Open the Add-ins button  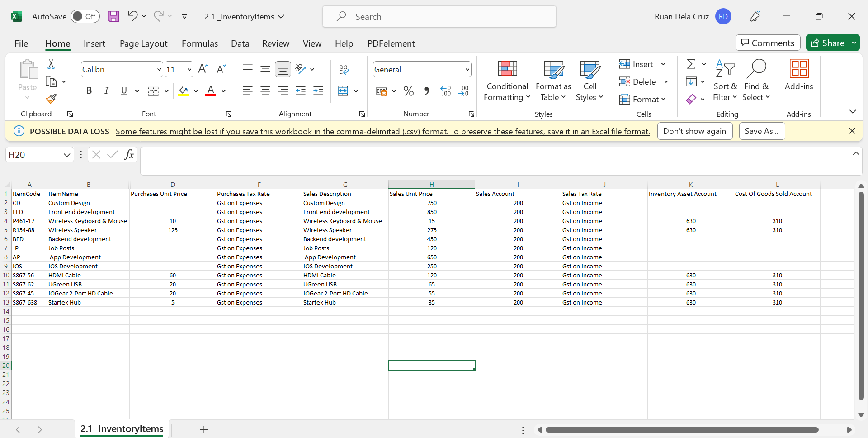click(x=799, y=76)
